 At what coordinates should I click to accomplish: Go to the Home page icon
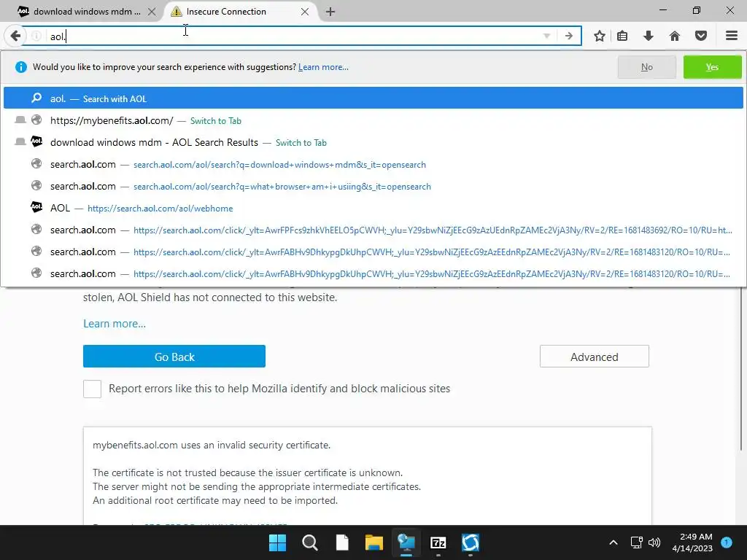tap(675, 36)
